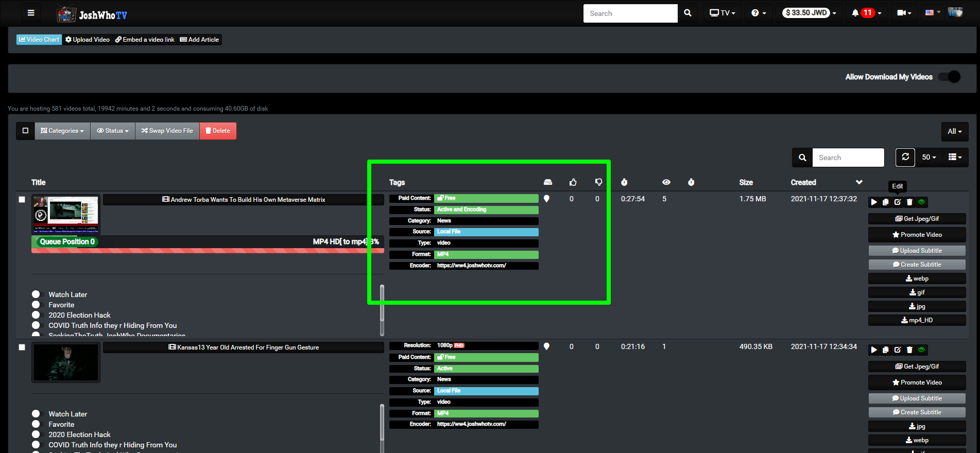Select the Kansas13 video checkbox
Image resolution: width=980 pixels, height=453 pixels.
click(22, 347)
